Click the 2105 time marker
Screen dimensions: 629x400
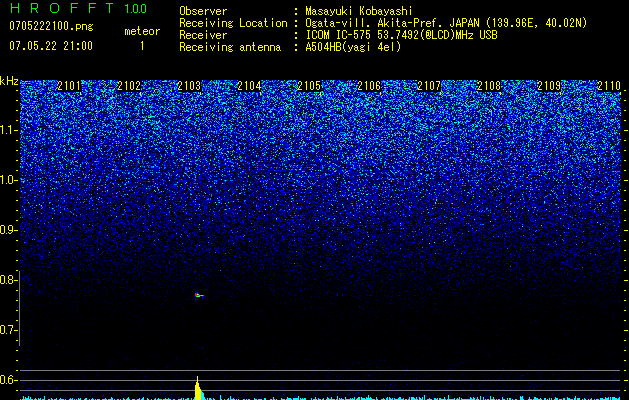click(x=309, y=86)
